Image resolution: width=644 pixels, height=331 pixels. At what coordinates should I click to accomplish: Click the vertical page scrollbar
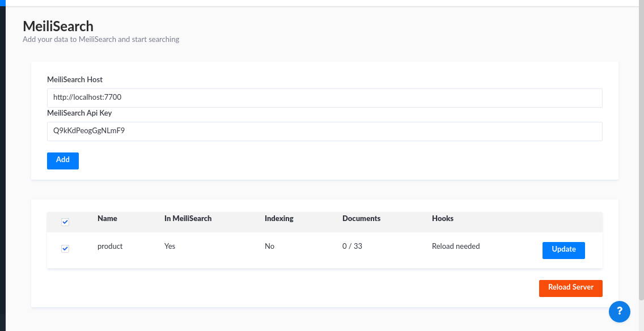click(641, 153)
